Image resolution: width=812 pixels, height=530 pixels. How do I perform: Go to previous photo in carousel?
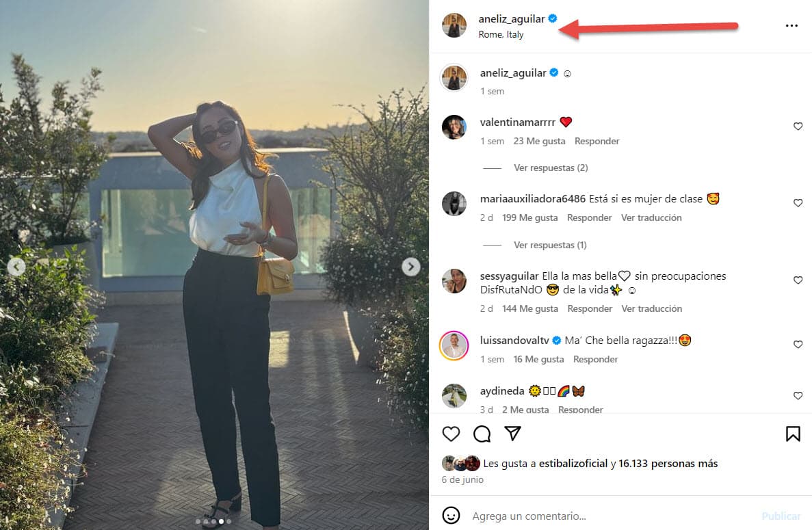coord(16,267)
